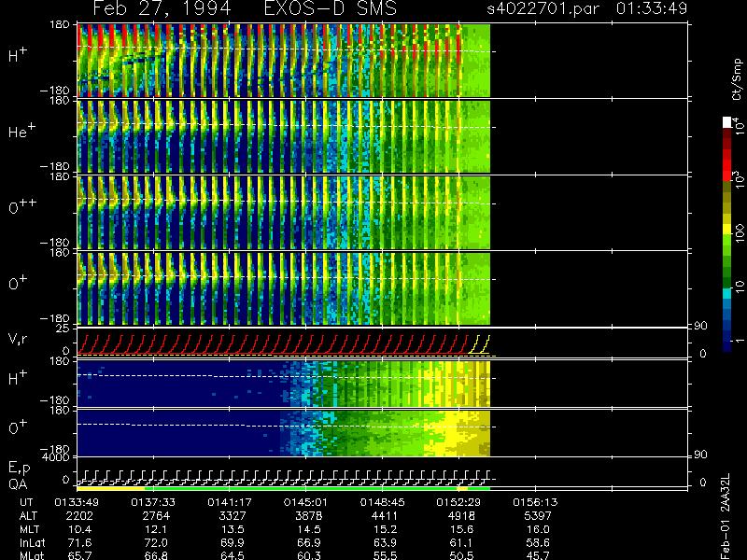Select UT value '0148:45'
747x560 pixels.
pyautogui.click(x=382, y=502)
